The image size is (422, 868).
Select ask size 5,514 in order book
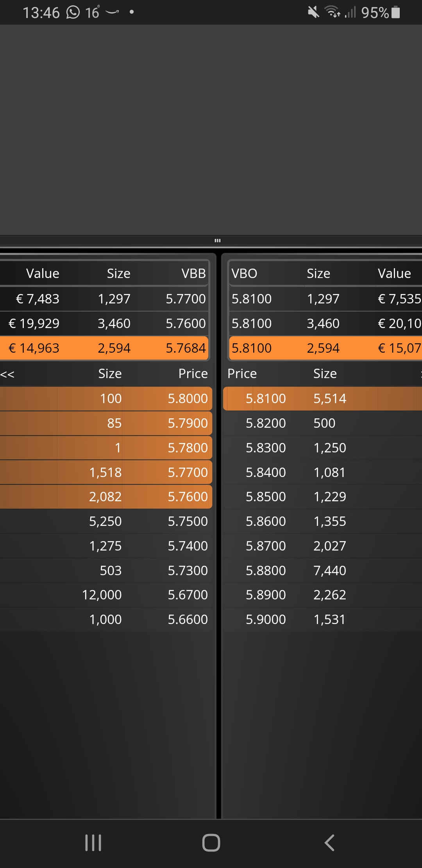(330, 398)
